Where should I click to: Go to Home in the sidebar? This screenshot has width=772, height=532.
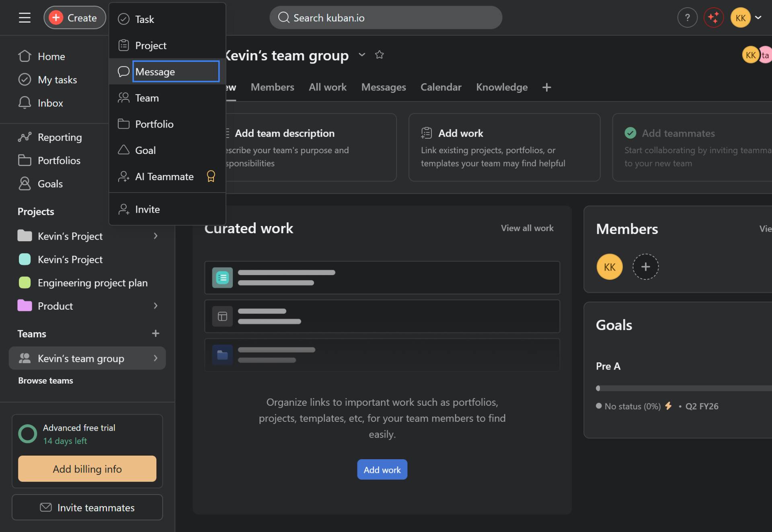click(51, 56)
